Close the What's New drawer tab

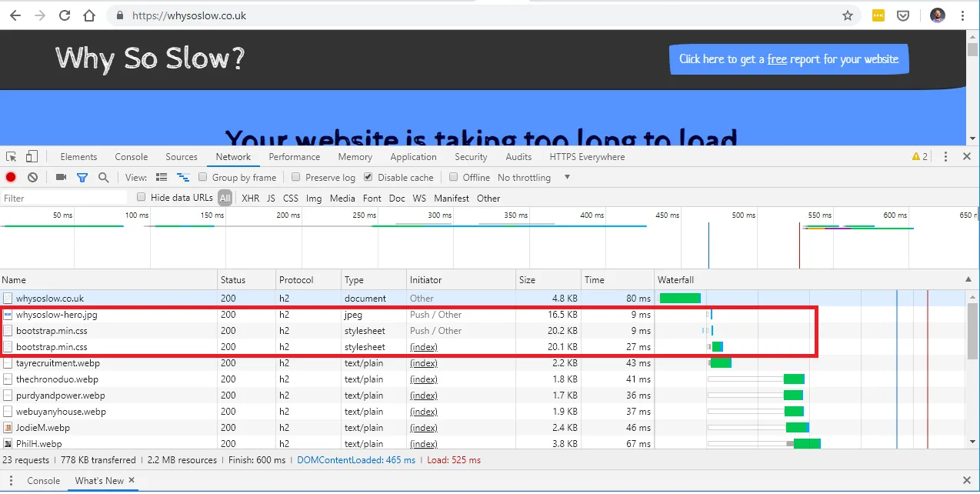(x=132, y=480)
